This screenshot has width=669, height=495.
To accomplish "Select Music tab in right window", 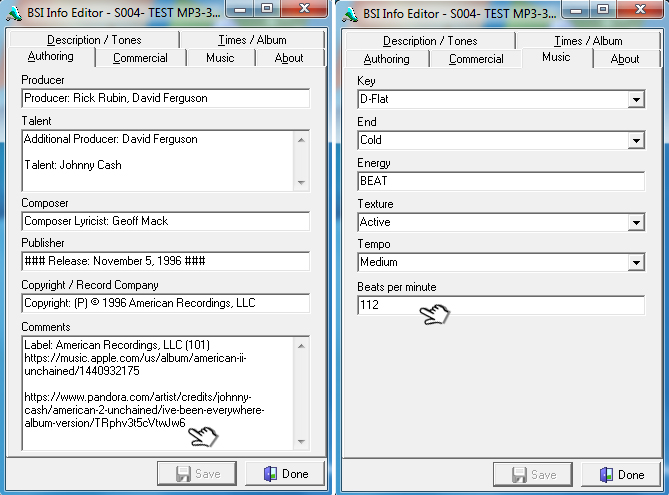I will pyautogui.click(x=556, y=57).
